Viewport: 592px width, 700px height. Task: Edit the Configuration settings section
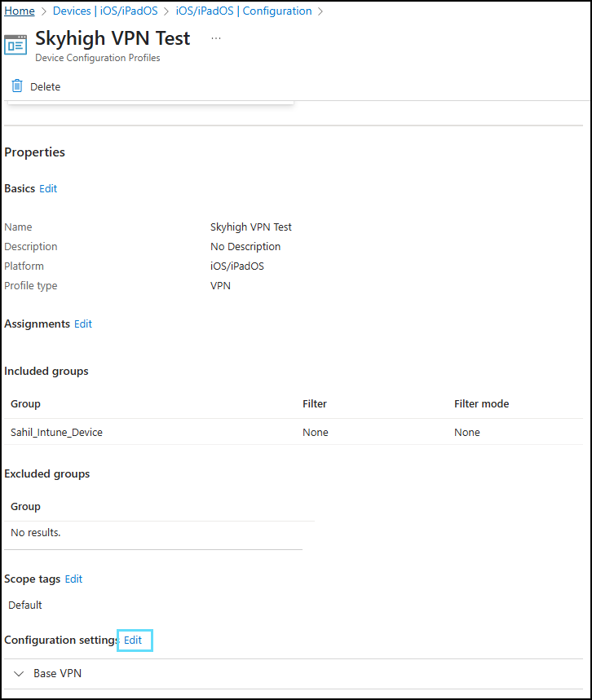133,640
